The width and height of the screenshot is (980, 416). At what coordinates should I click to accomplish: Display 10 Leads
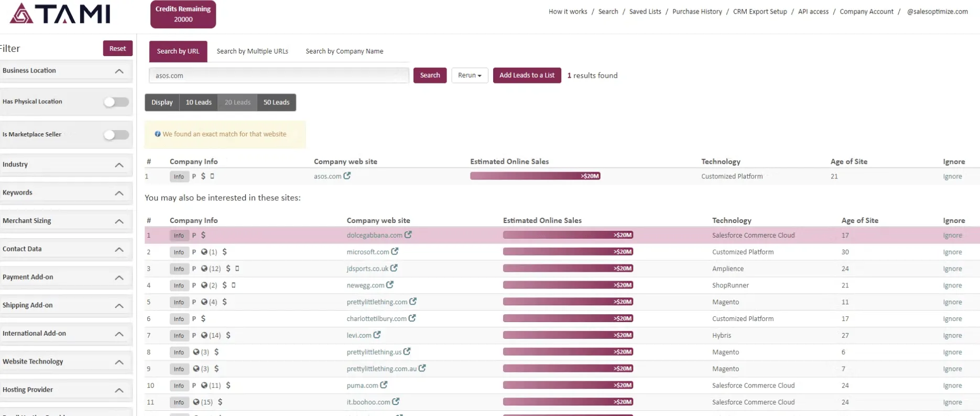click(199, 102)
